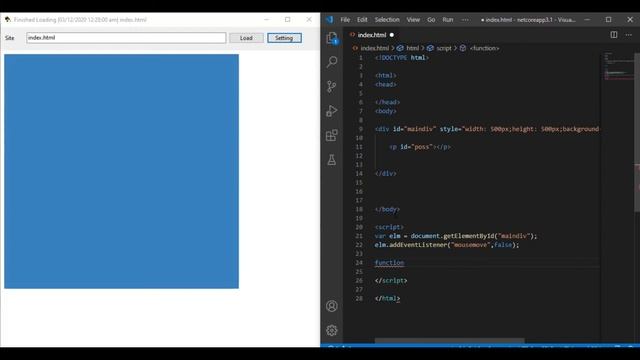Screen dimensions: 640x360
Task: Click the word function on line 24
Action: tap(389, 262)
